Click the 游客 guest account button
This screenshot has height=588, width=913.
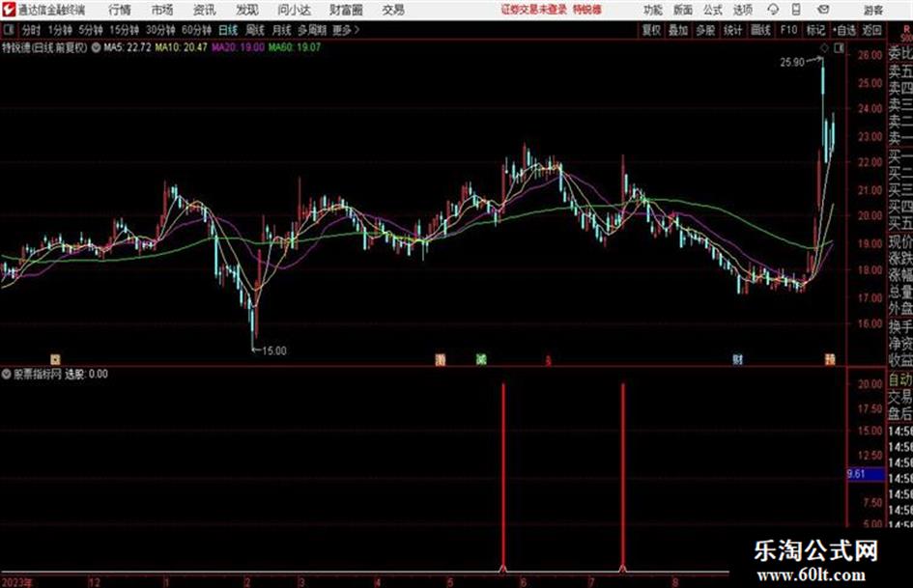[872, 10]
